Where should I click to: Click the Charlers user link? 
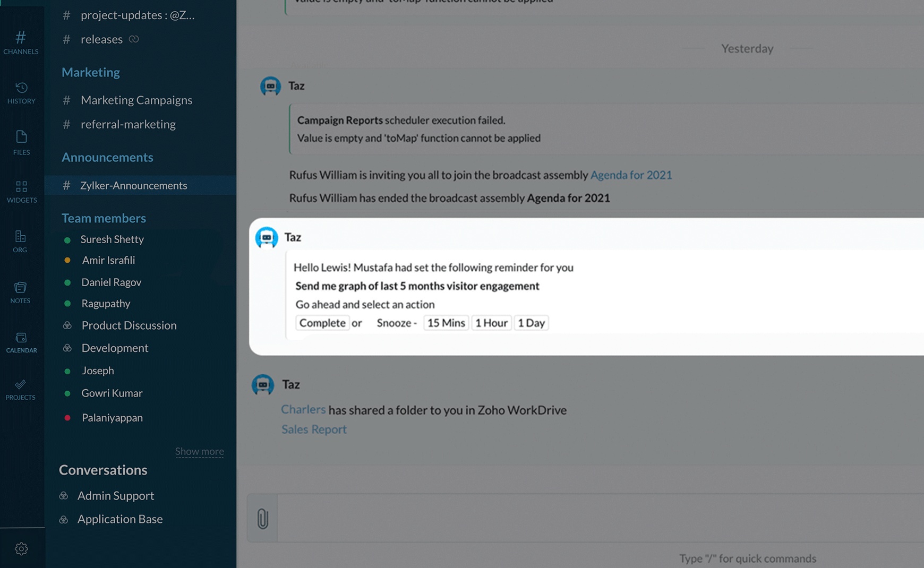[303, 409]
